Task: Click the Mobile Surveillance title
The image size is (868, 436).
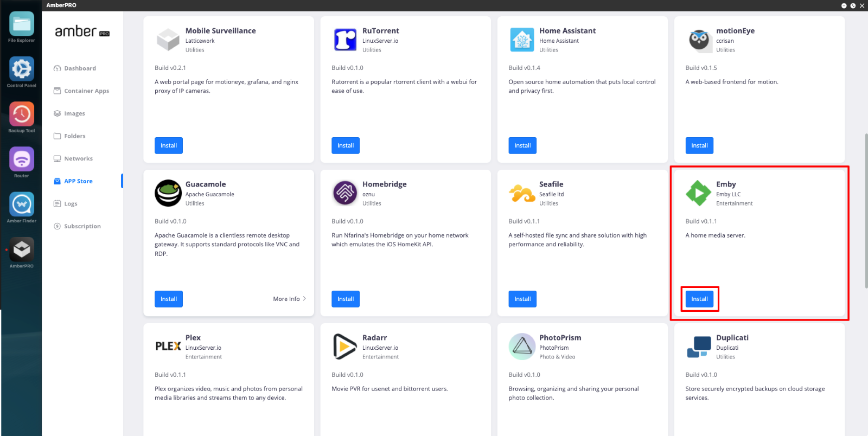Action: click(221, 31)
